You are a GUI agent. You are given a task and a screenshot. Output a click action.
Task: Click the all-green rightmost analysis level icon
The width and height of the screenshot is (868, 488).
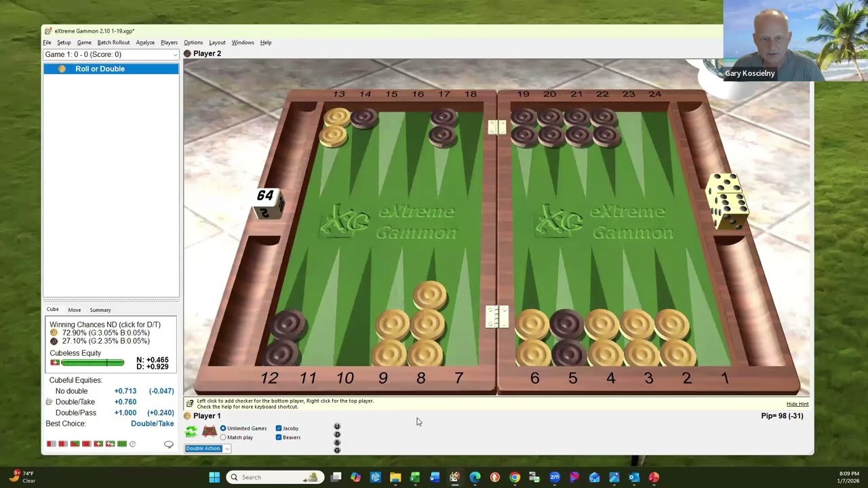(x=122, y=444)
